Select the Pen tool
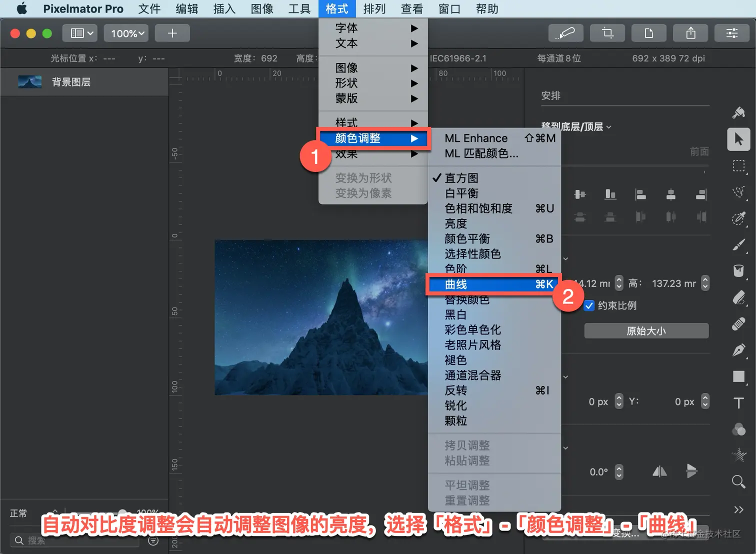The image size is (756, 554). click(x=738, y=350)
